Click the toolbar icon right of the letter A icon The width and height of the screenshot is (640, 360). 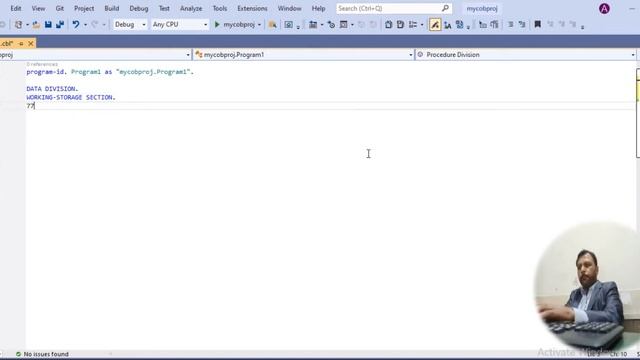[460, 25]
